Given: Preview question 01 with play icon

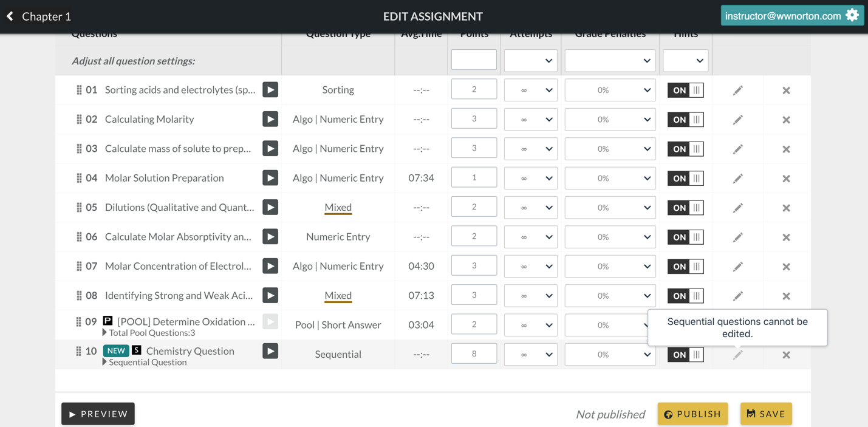Looking at the screenshot, I should tap(270, 90).
